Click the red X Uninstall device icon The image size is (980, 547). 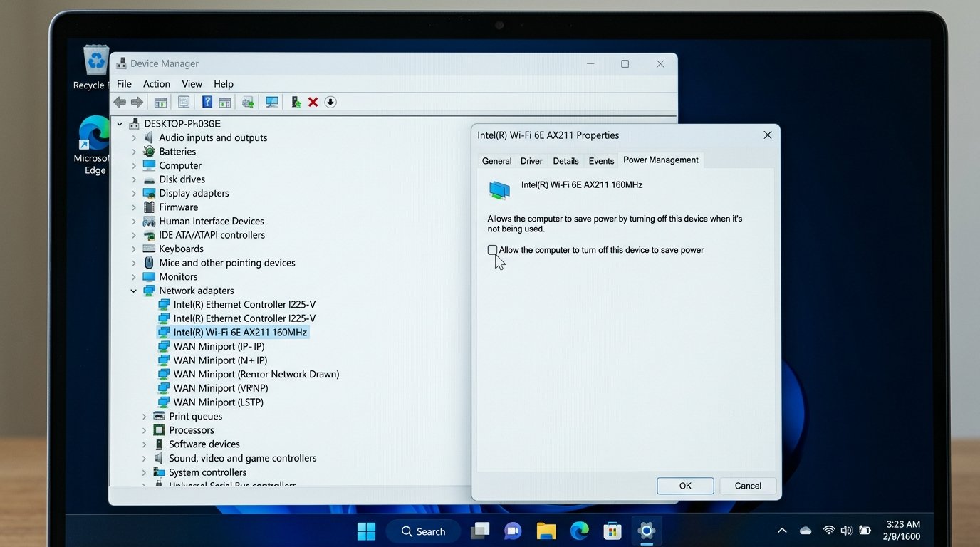point(313,103)
